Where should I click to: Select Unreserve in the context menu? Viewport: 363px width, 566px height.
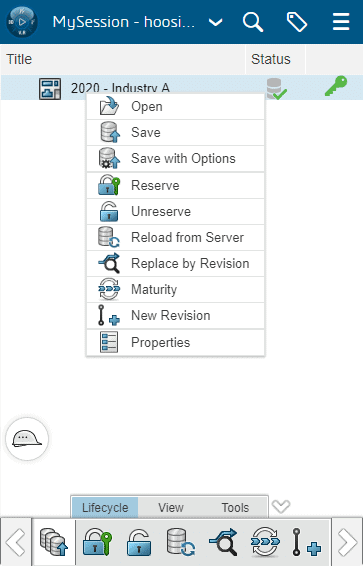coord(175,212)
